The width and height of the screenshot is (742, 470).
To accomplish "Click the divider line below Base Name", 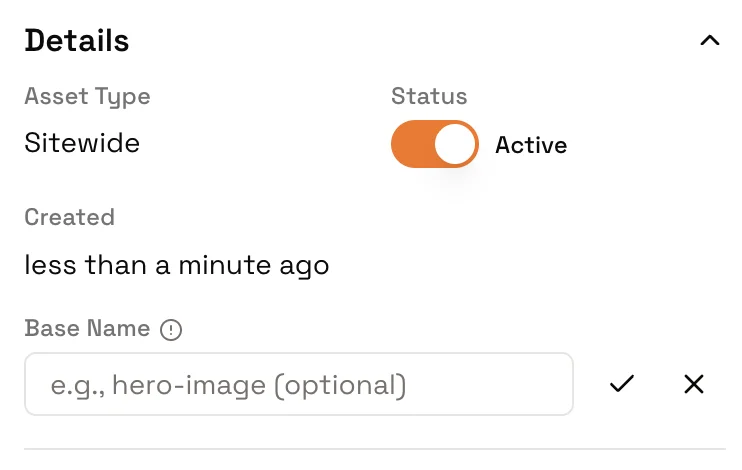I will coord(374,449).
